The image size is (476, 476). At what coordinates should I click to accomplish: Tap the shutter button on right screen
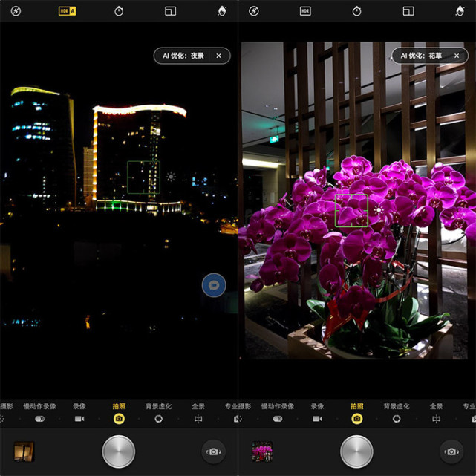pyautogui.click(x=356, y=451)
